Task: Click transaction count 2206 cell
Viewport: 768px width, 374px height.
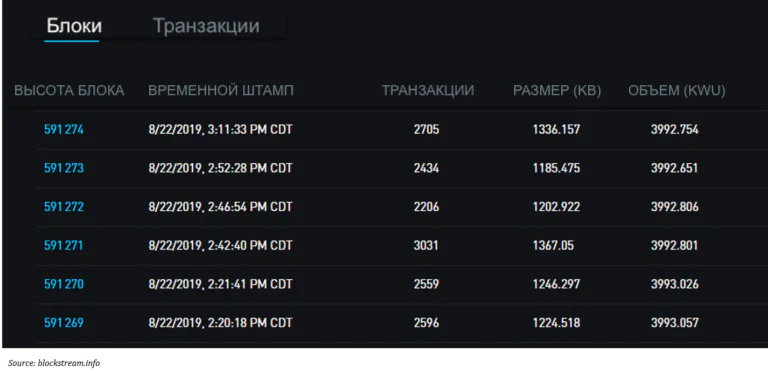Action: pyautogui.click(x=427, y=207)
